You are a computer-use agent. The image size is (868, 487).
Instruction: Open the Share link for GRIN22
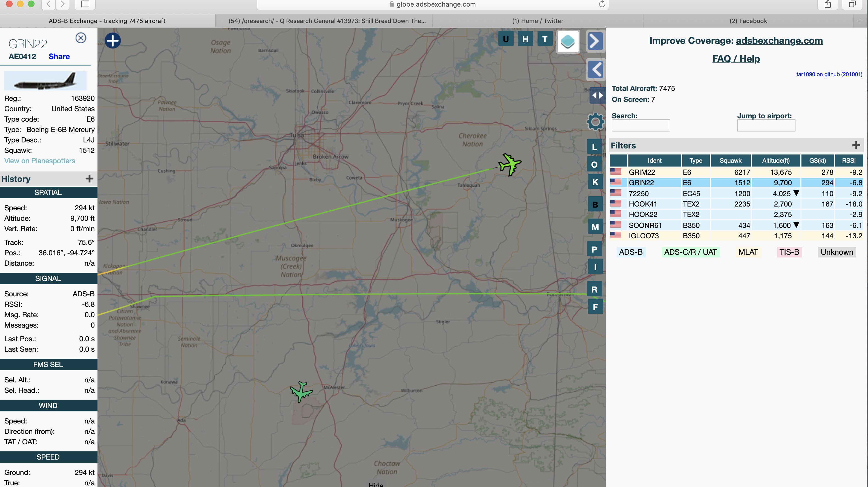coord(59,56)
